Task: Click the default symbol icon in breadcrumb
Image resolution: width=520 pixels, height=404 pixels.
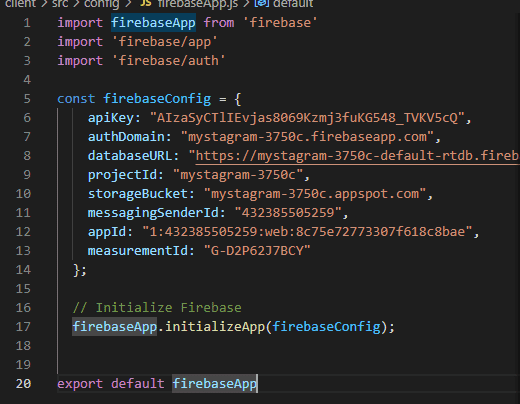Action: tap(261, 3)
